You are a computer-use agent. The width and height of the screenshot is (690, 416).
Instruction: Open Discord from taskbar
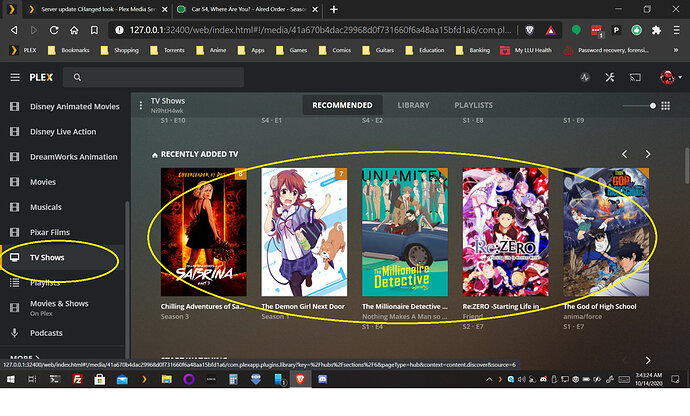pos(323,379)
